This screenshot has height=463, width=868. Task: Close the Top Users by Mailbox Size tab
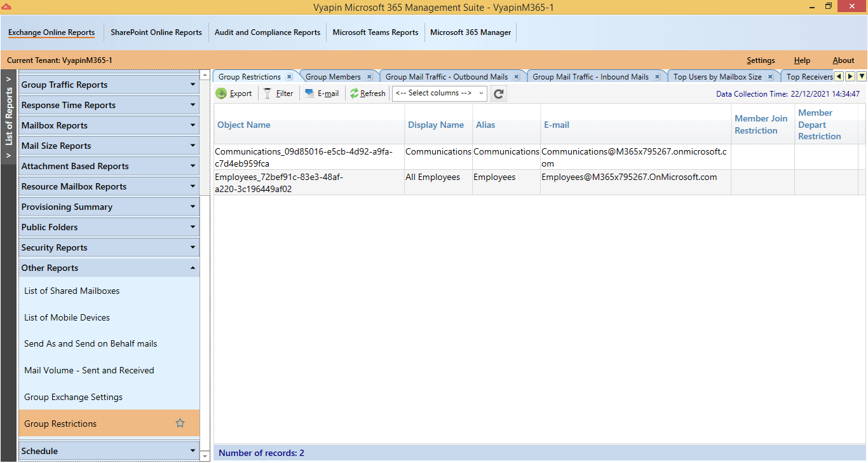pyautogui.click(x=770, y=76)
